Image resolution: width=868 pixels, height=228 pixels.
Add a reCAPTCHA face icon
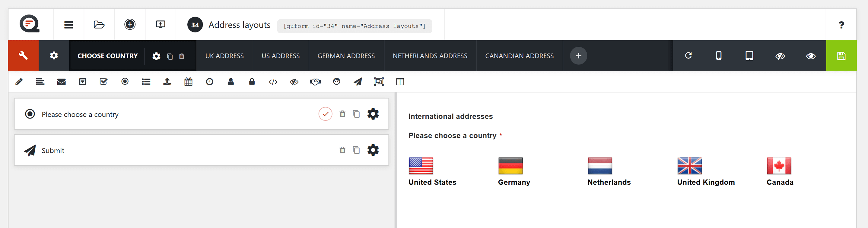click(x=337, y=82)
